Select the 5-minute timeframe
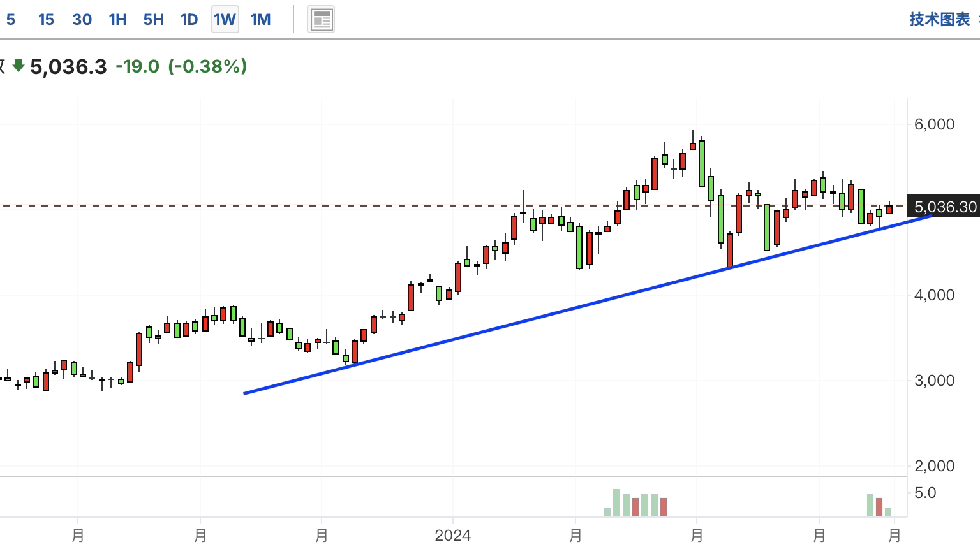 pyautogui.click(x=11, y=20)
